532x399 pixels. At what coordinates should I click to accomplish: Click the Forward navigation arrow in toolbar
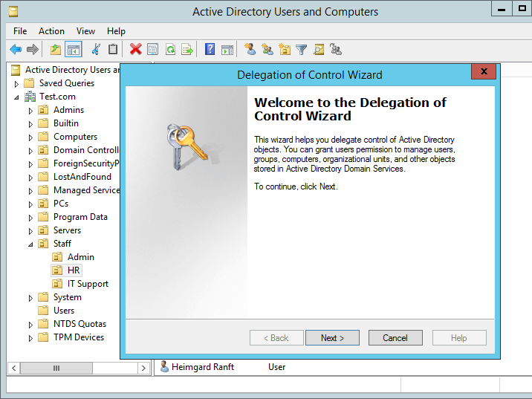point(33,50)
